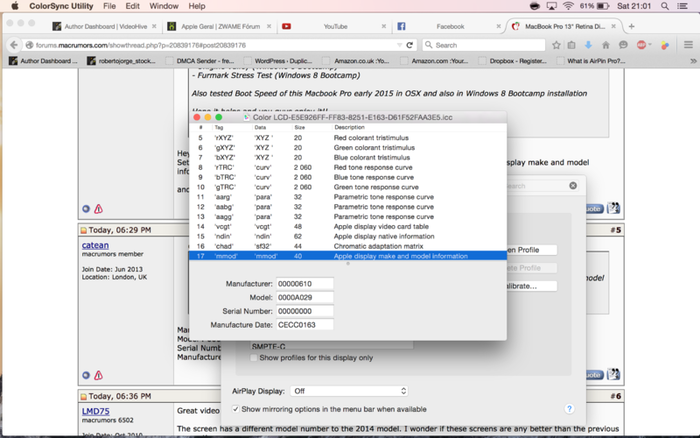Switch to the Facebook tab
The image size is (700, 438).
450,26
